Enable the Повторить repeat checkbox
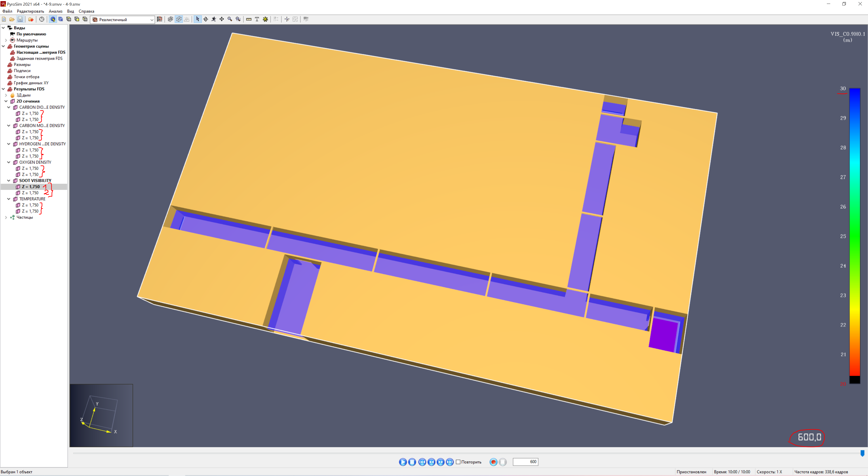The height and width of the screenshot is (476, 868). point(458,462)
